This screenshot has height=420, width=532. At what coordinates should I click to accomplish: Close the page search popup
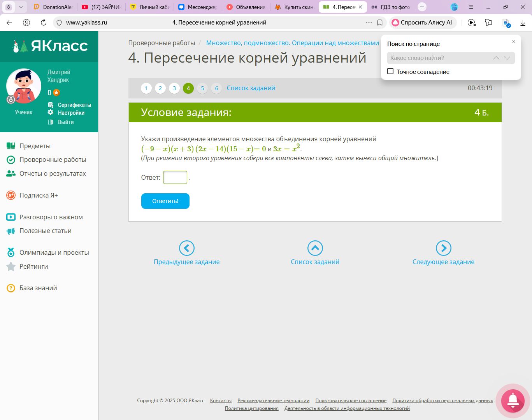coord(513,42)
